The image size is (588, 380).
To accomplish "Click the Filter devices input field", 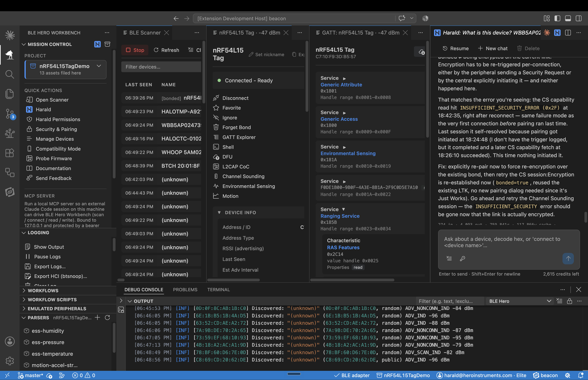I will click(x=161, y=67).
